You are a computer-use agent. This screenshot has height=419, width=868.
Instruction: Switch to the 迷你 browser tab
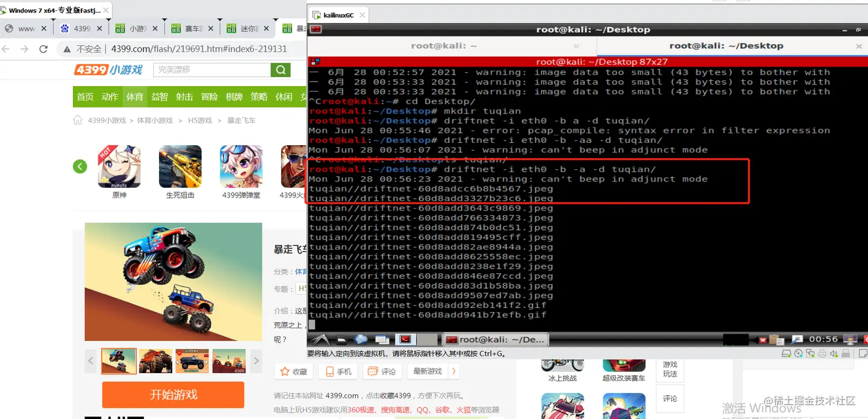click(x=248, y=28)
